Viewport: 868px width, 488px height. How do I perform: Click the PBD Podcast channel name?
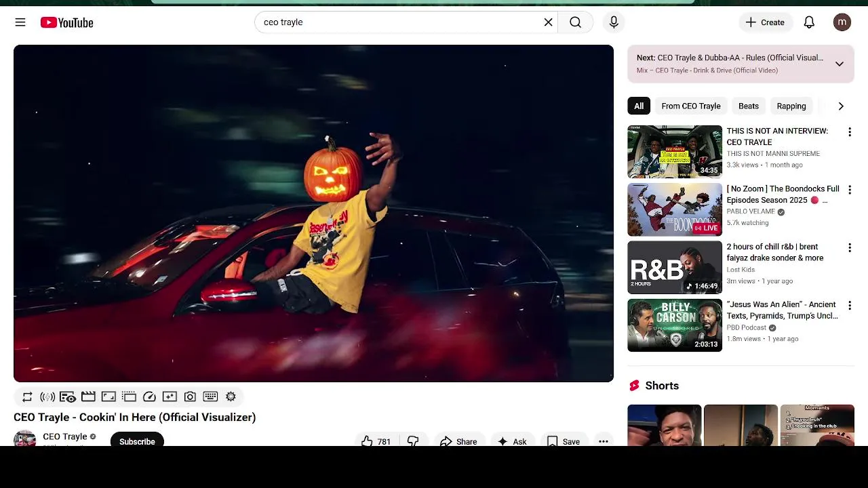pyautogui.click(x=746, y=327)
